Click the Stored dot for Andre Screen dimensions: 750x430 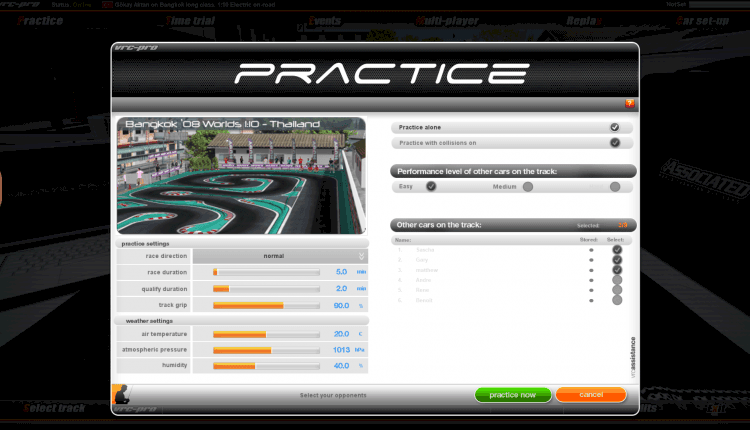[x=591, y=280]
